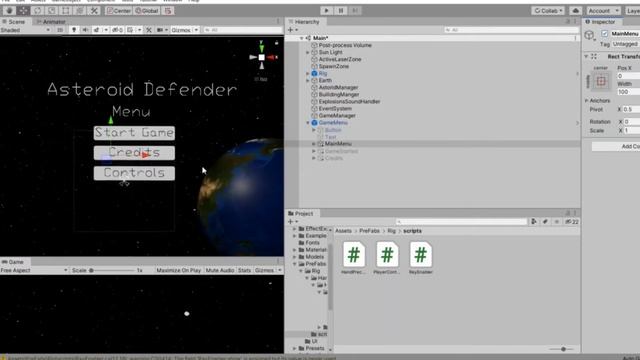
Task: Select the Scale tool in the top toolbar
Action: click(x=51, y=11)
